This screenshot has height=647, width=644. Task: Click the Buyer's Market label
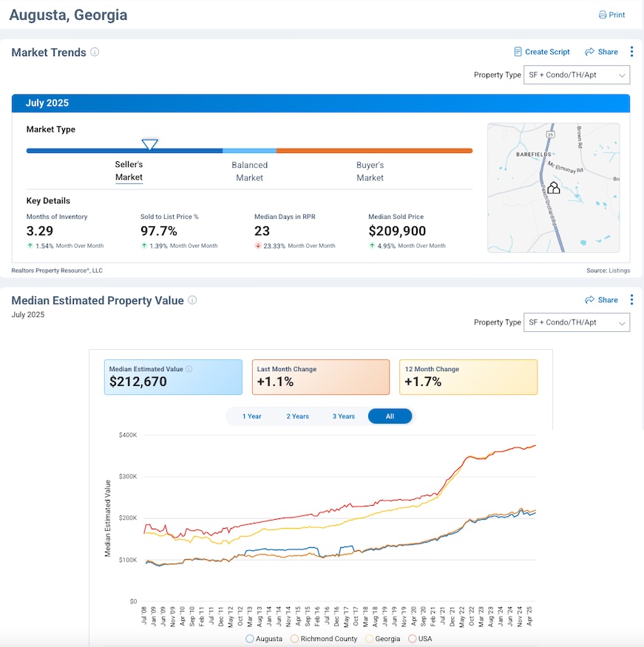click(x=370, y=172)
